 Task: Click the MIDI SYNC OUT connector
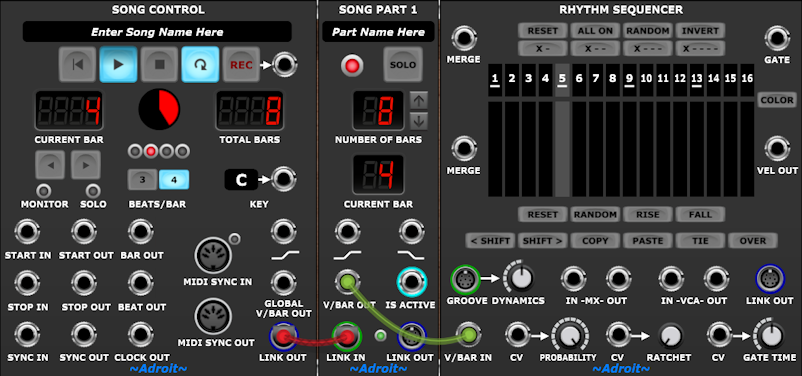tap(213, 317)
